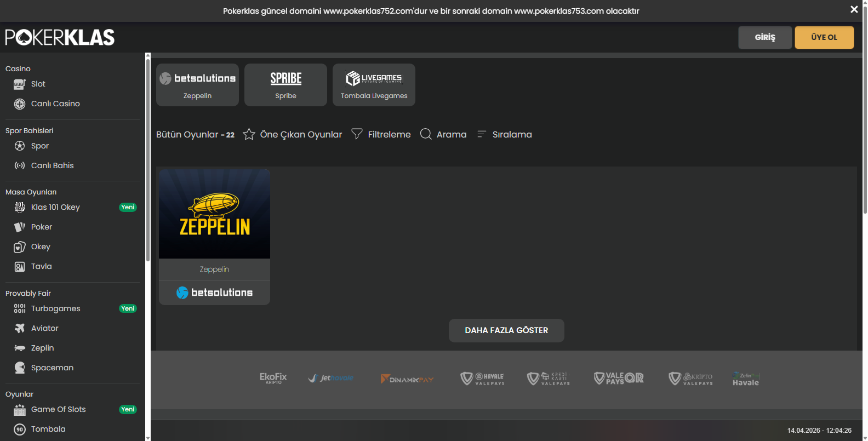868x441 pixels.
Task: Click the ÜYE OL signup button
Action: 824,37
